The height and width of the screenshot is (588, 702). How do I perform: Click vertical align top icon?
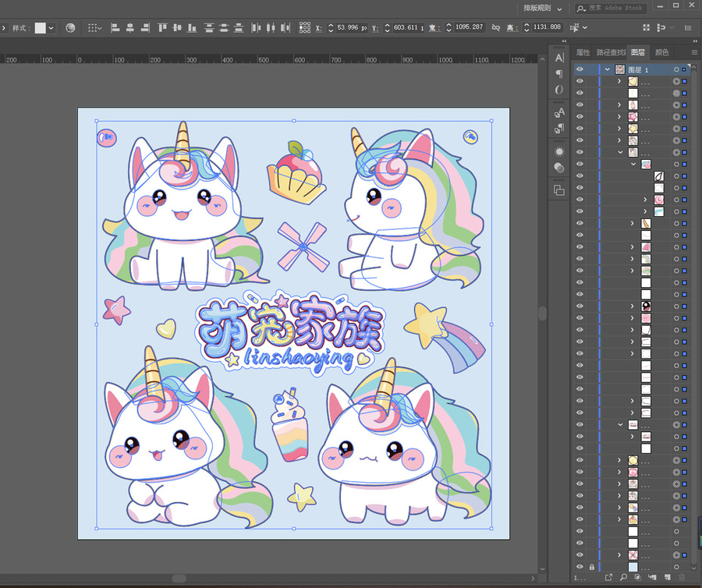pyautogui.click(x=162, y=28)
